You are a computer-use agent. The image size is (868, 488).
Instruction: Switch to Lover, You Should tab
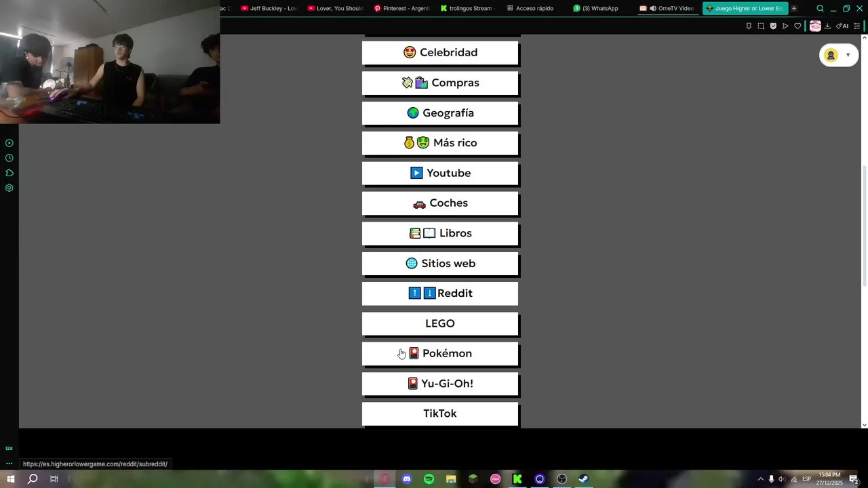tap(335, 8)
